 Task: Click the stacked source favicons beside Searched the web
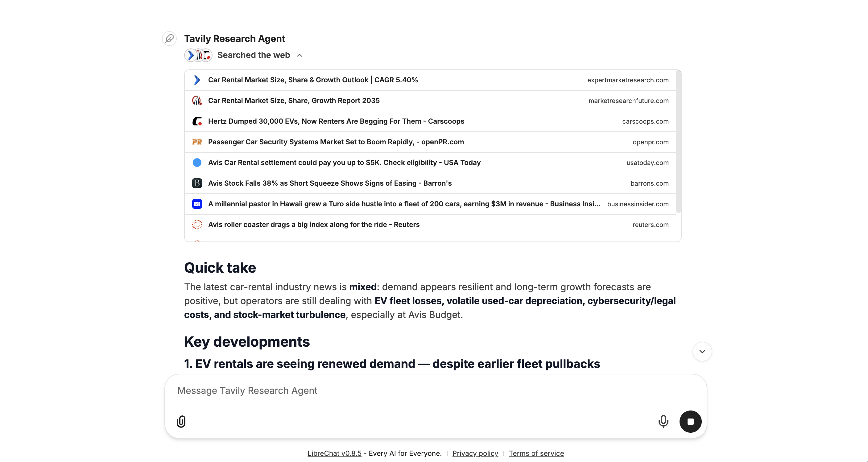click(x=198, y=55)
